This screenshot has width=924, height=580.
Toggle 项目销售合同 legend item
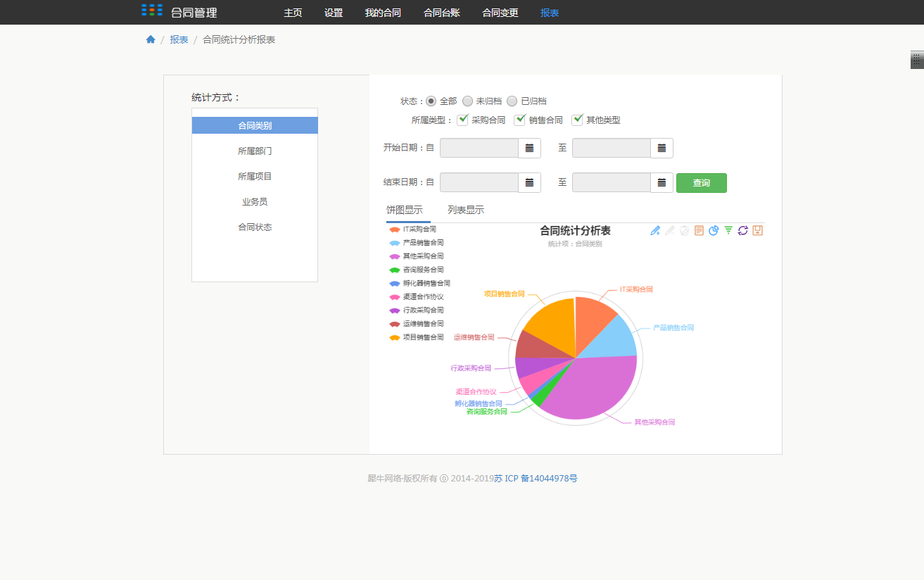coord(417,337)
